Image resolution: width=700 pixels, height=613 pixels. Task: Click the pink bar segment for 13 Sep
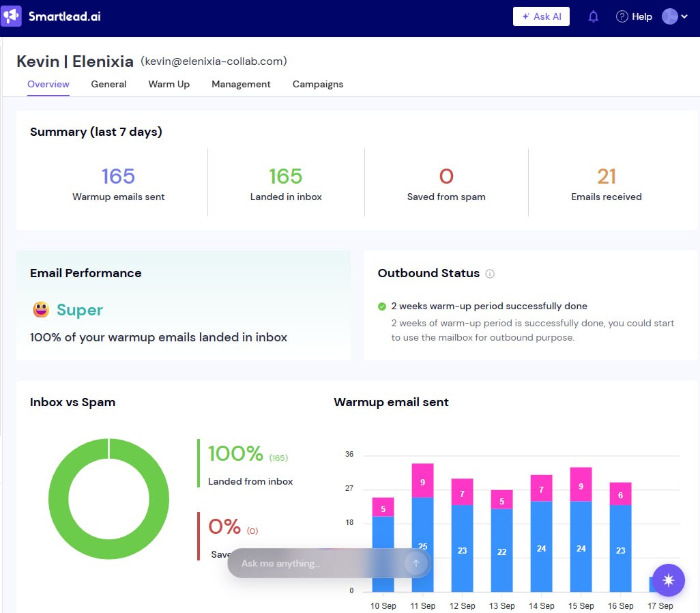501,500
